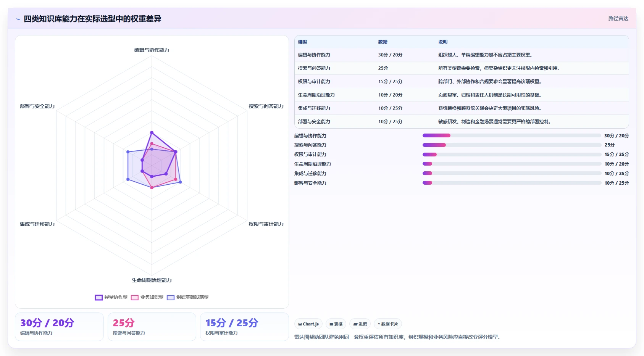Click the radar axis label 生命周期治理能力
The width and height of the screenshot is (644, 356).
[152, 280]
